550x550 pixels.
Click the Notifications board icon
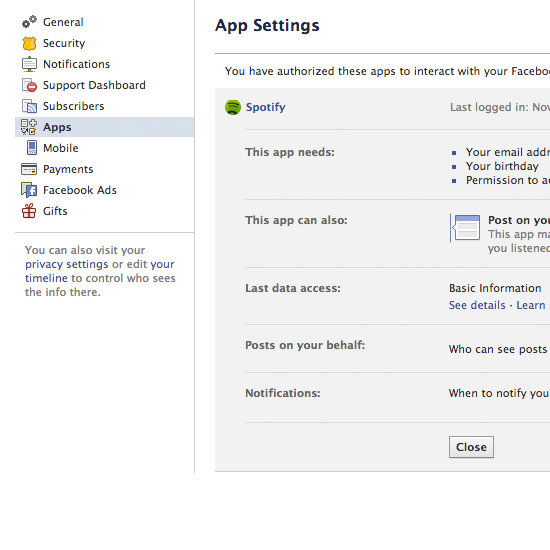(x=29, y=64)
